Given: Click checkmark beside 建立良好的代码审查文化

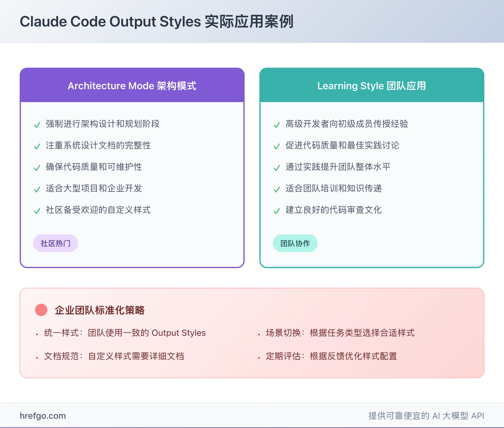Looking at the screenshot, I should tap(277, 211).
